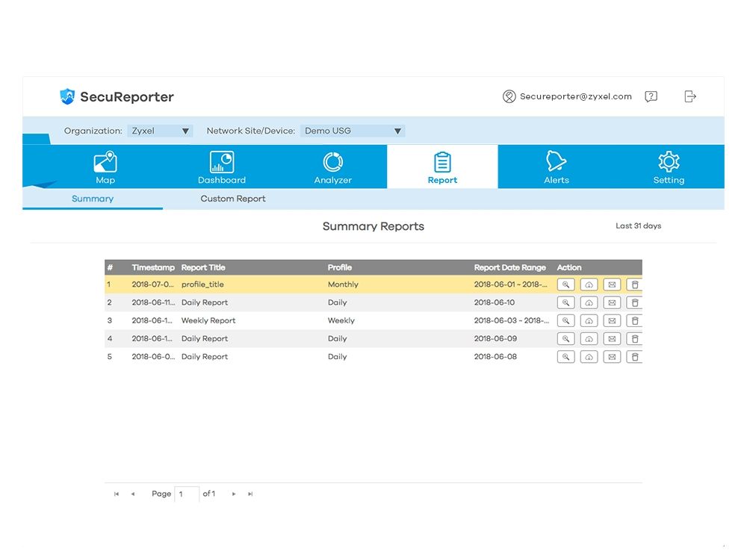
Task: Download the Daily Report for 2018-06-09
Action: [589, 338]
